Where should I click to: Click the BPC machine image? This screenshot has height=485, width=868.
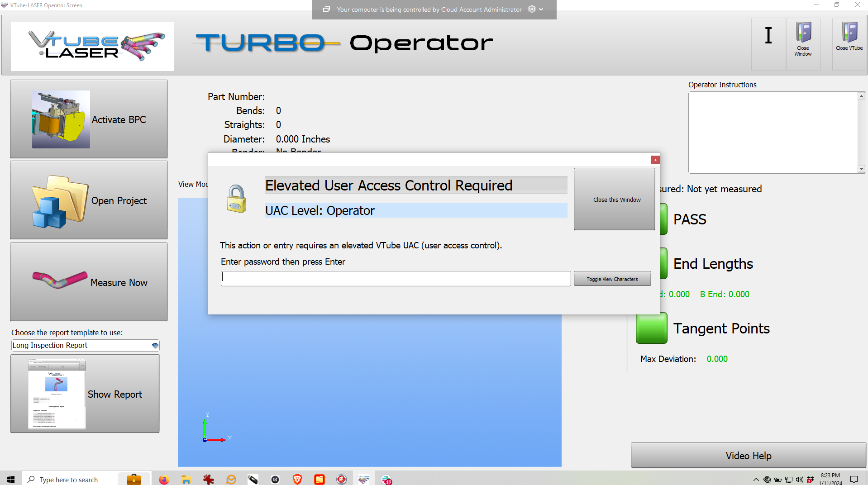click(61, 119)
